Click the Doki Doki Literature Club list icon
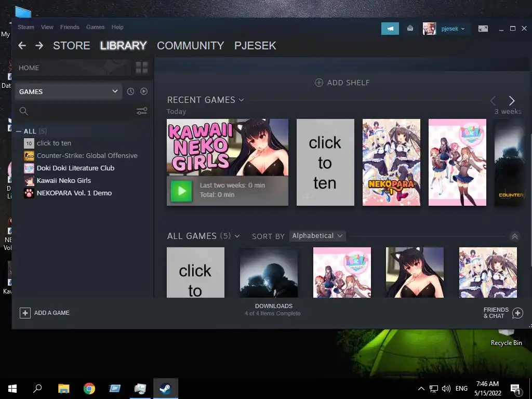Screen dimensions: 532x399 [29, 168]
